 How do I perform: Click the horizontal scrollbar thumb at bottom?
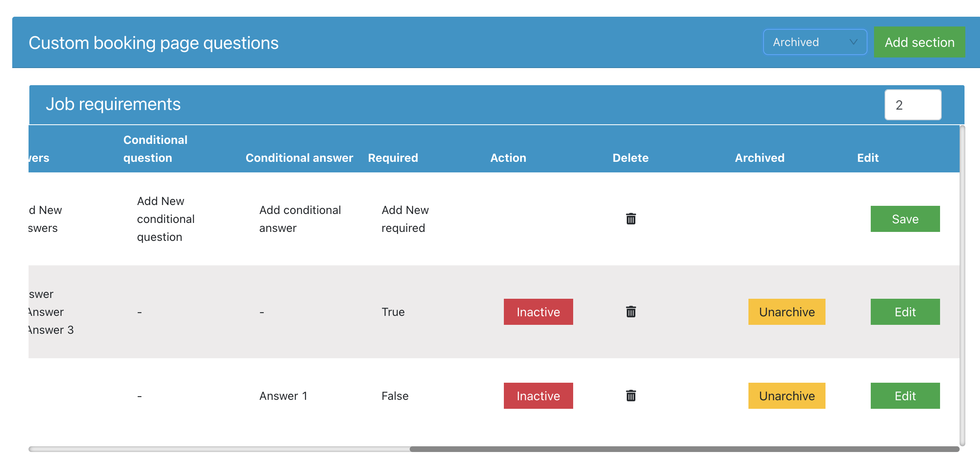tap(684, 449)
